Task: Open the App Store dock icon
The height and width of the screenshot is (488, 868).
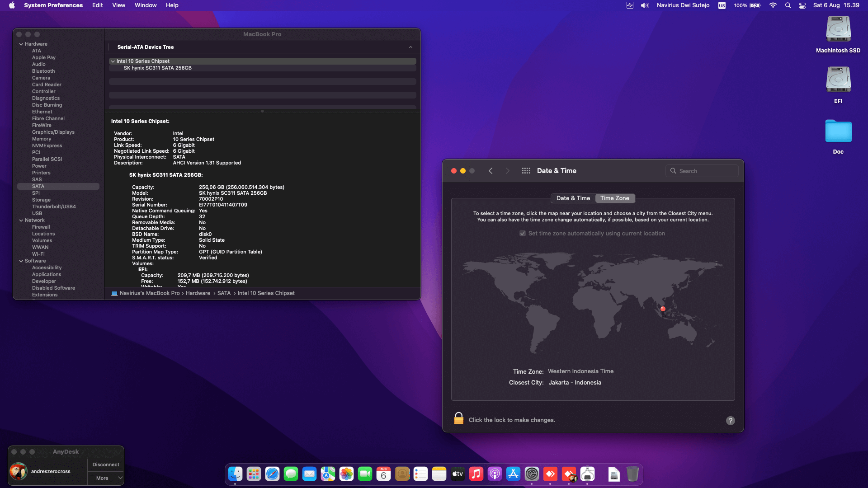Action: [513, 474]
